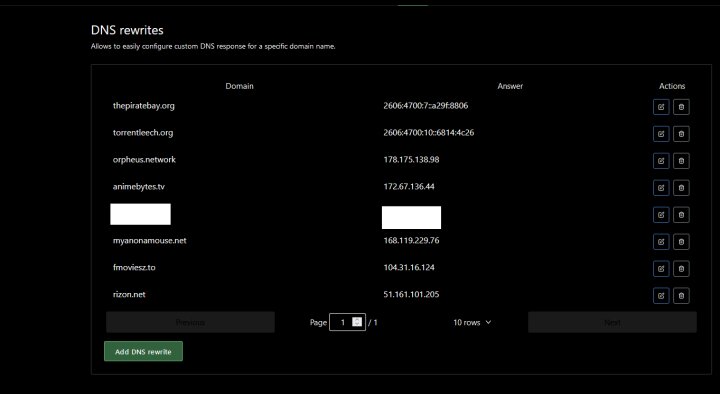Sort by the Answer column header
Viewport: 720px width, 394px height.
[510, 86]
